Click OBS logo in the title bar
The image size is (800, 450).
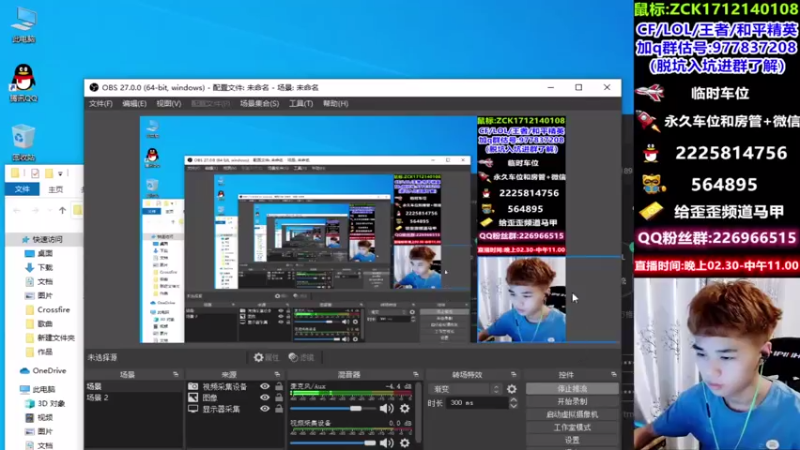point(94,88)
